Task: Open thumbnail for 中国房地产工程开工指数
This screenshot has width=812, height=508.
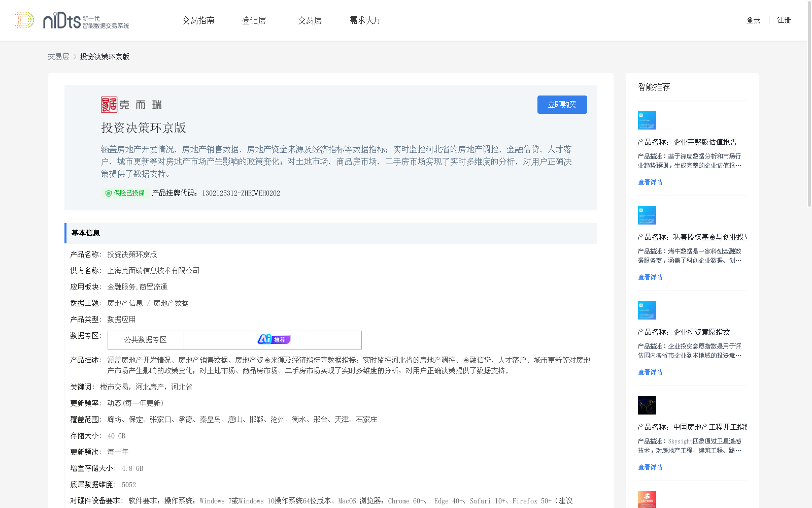Action: pyautogui.click(x=647, y=405)
